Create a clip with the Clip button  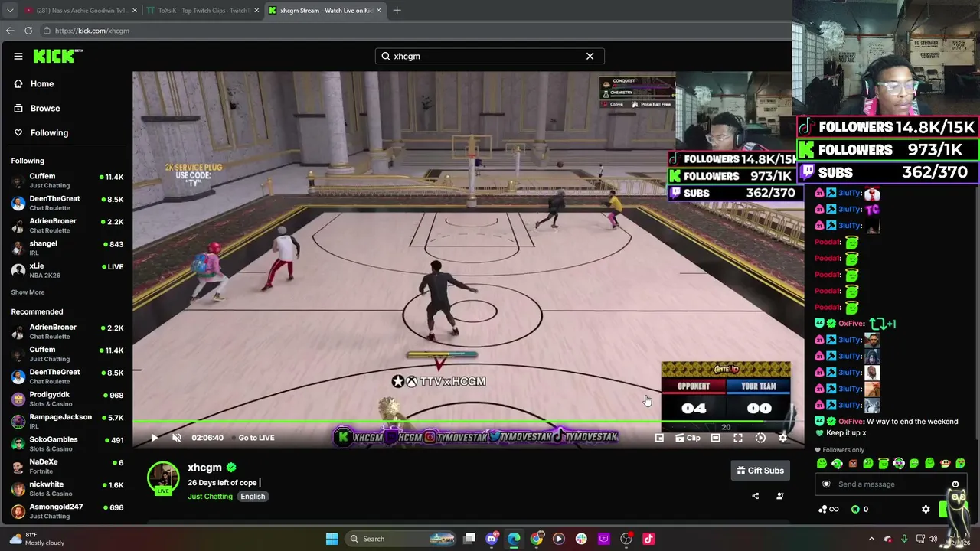688,438
